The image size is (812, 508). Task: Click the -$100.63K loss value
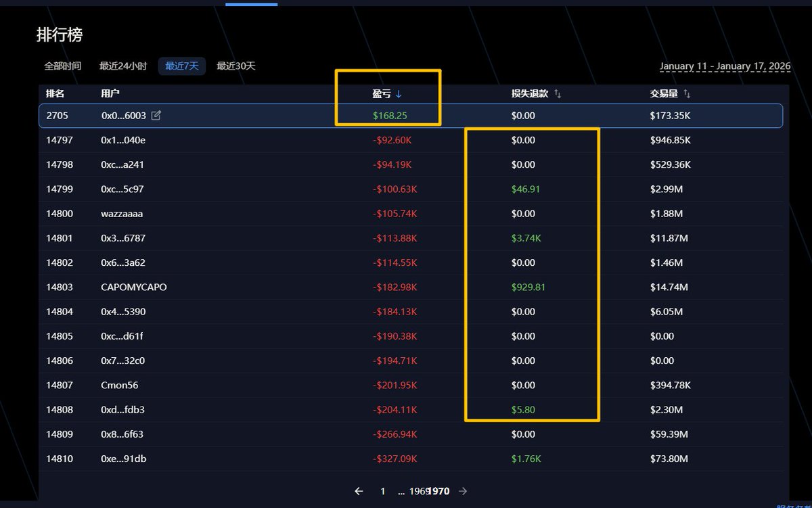395,189
